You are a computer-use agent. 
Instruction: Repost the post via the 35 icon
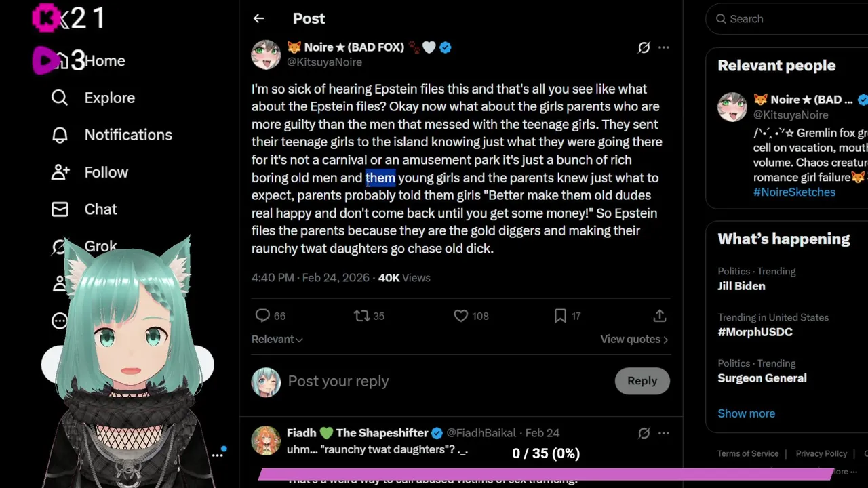coord(362,316)
